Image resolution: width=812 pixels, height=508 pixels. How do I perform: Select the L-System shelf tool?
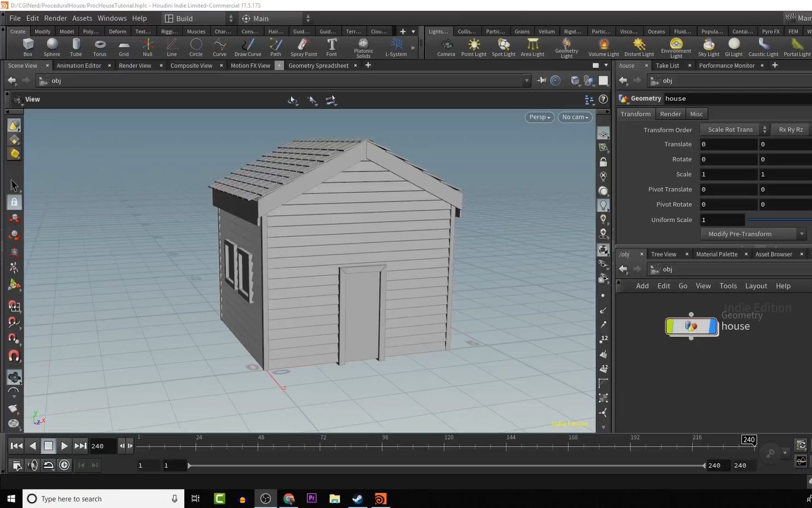[396, 47]
